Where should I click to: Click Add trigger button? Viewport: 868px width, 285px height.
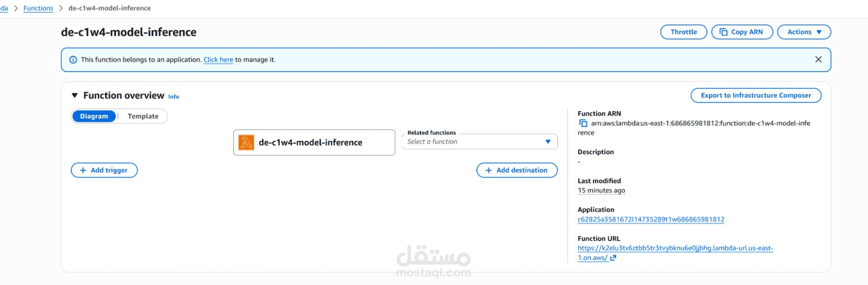point(104,170)
